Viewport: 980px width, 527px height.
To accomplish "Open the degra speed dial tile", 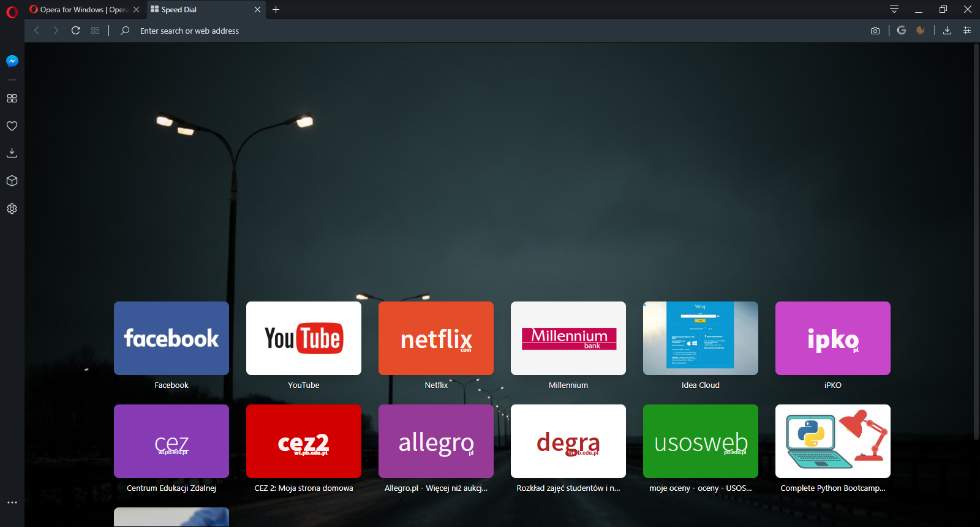I will click(568, 441).
